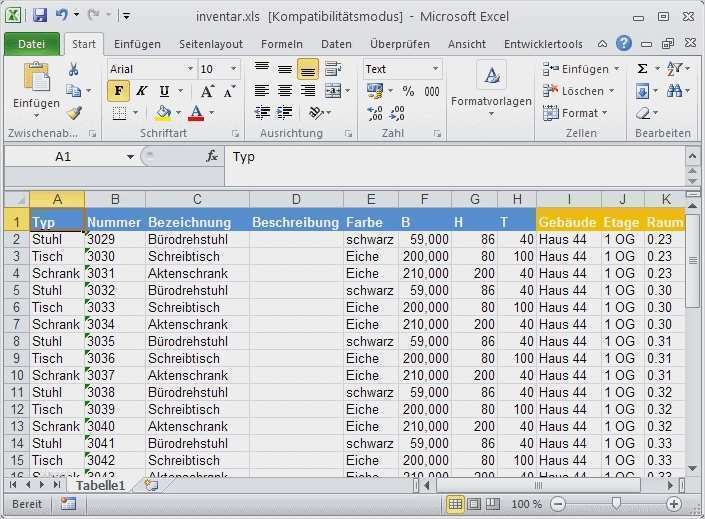Cut the selection with the scissors icon

click(x=73, y=69)
